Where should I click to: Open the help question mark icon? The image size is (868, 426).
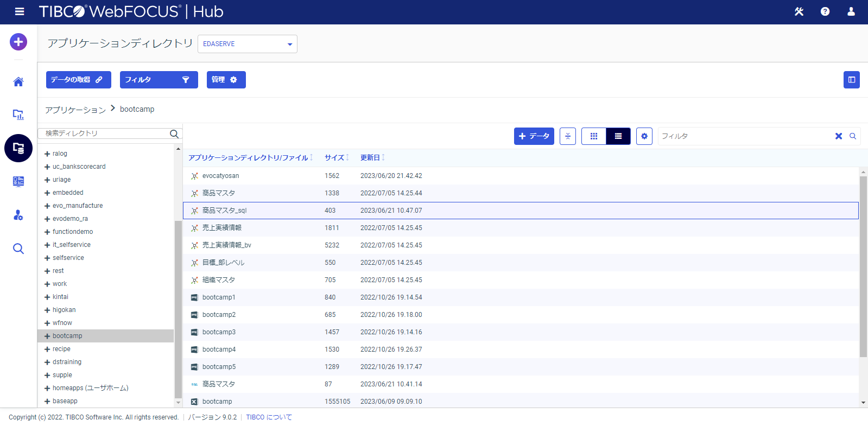click(825, 11)
